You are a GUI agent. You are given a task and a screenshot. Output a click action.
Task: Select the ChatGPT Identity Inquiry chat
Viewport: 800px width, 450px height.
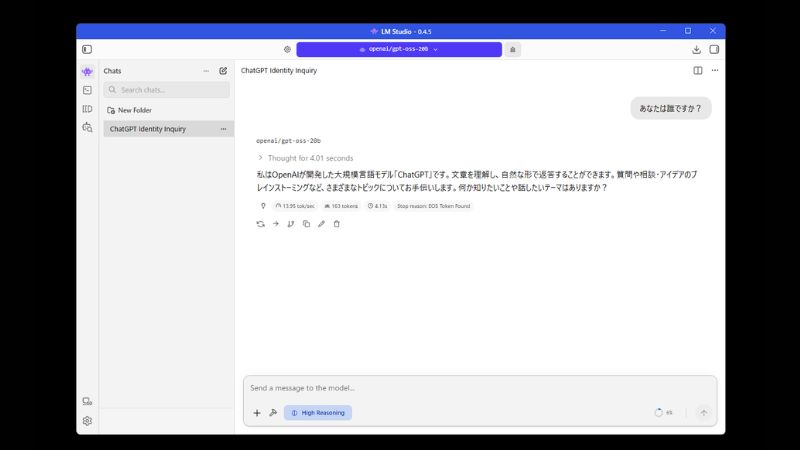[x=168, y=129]
